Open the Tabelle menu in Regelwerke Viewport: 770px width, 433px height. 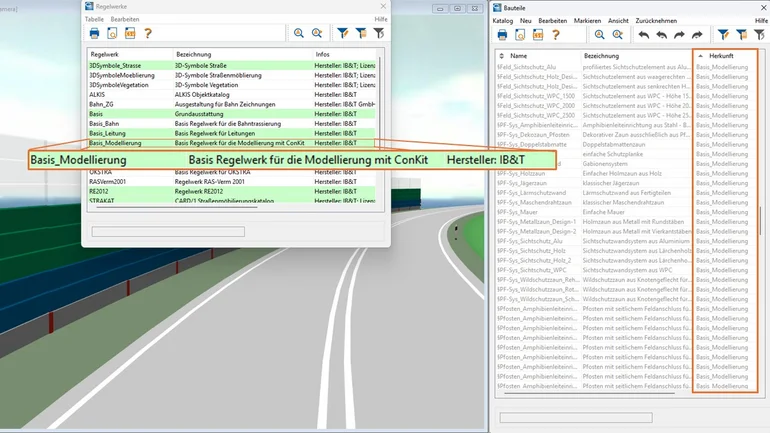[94, 19]
